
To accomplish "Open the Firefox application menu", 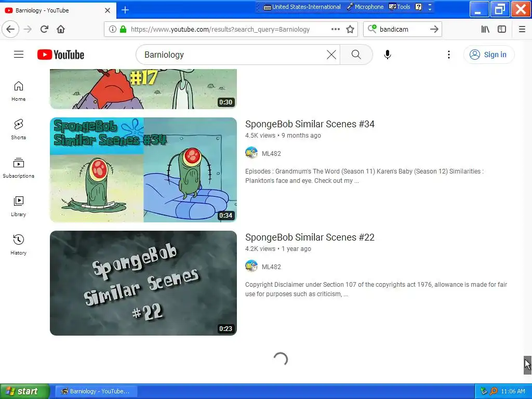I will pos(522,29).
